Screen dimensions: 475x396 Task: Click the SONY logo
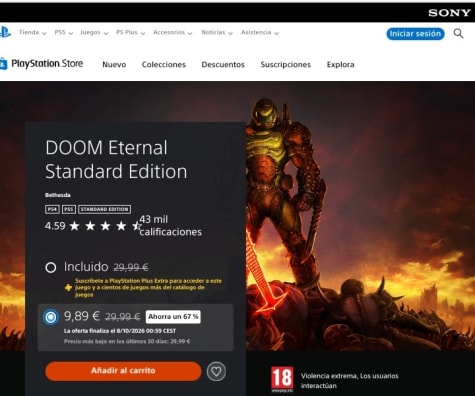click(x=449, y=13)
